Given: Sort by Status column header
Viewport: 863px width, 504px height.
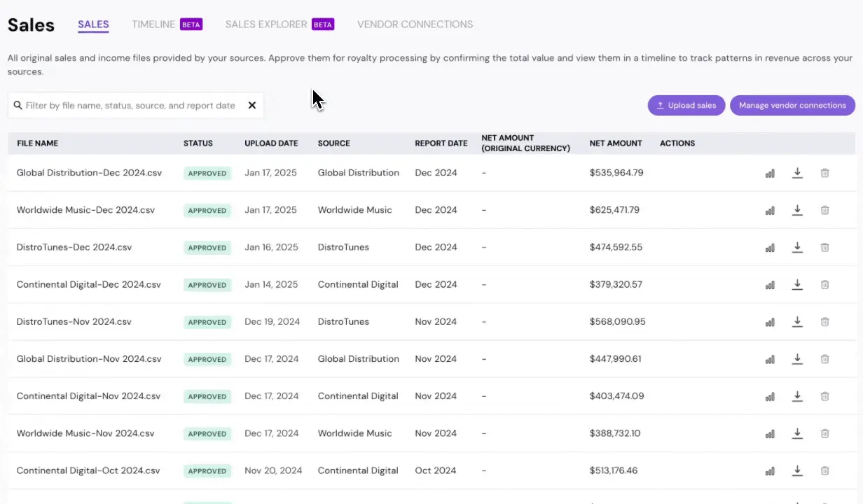Looking at the screenshot, I should [198, 143].
